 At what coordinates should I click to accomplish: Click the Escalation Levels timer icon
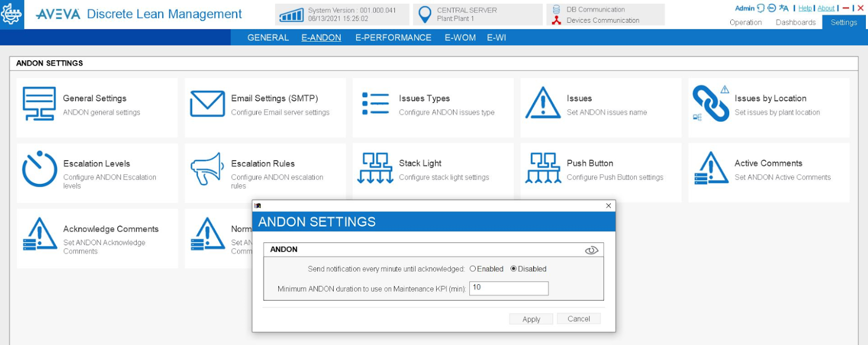39,169
